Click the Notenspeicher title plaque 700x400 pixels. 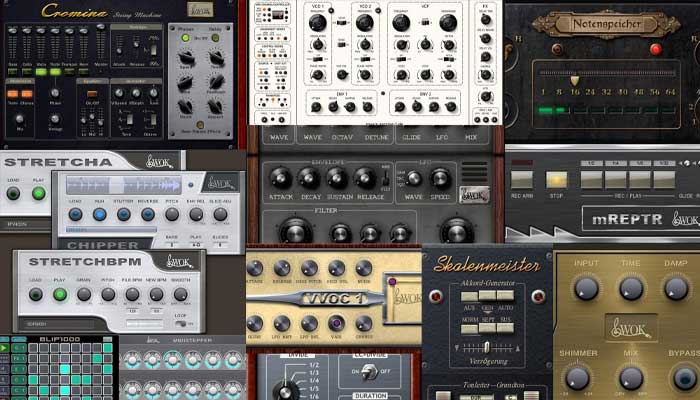point(606,23)
